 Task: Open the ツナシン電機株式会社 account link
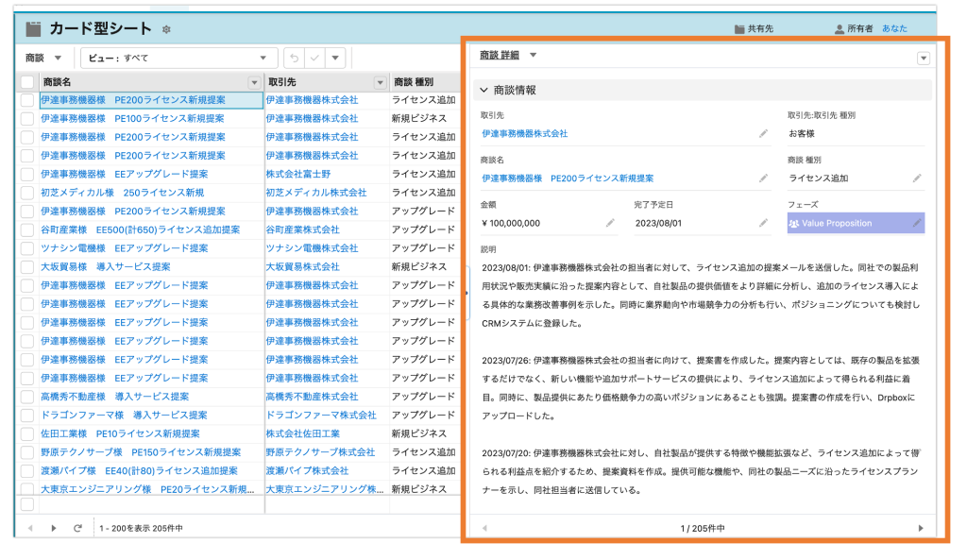pyautogui.click(x=312, y=248)
